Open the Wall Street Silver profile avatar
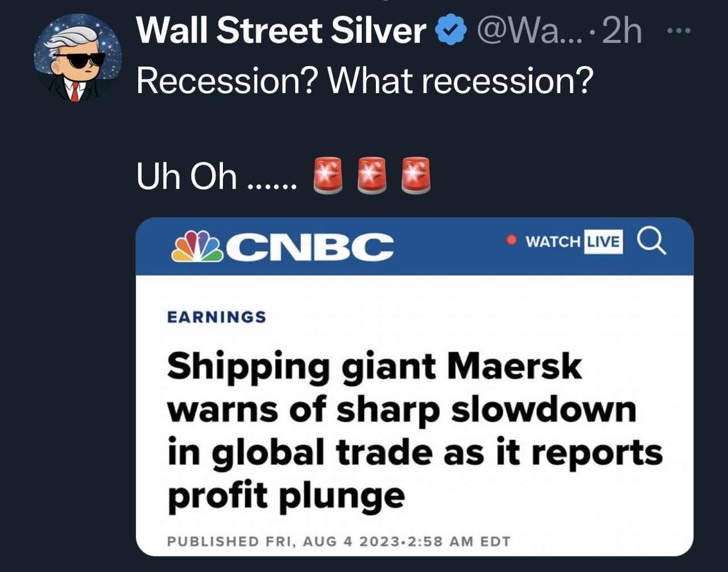The image size is (728, 572). coord(78,58)
